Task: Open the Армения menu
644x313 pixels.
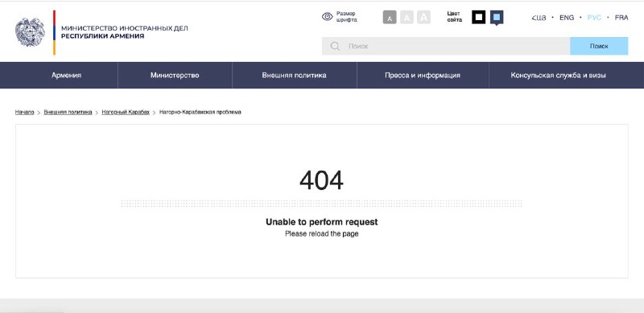Action: 66,75
